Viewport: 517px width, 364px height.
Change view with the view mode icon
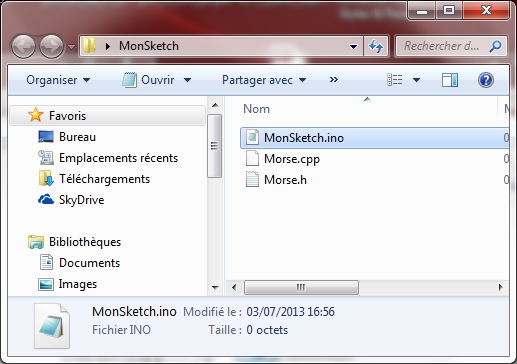(395, 80)
